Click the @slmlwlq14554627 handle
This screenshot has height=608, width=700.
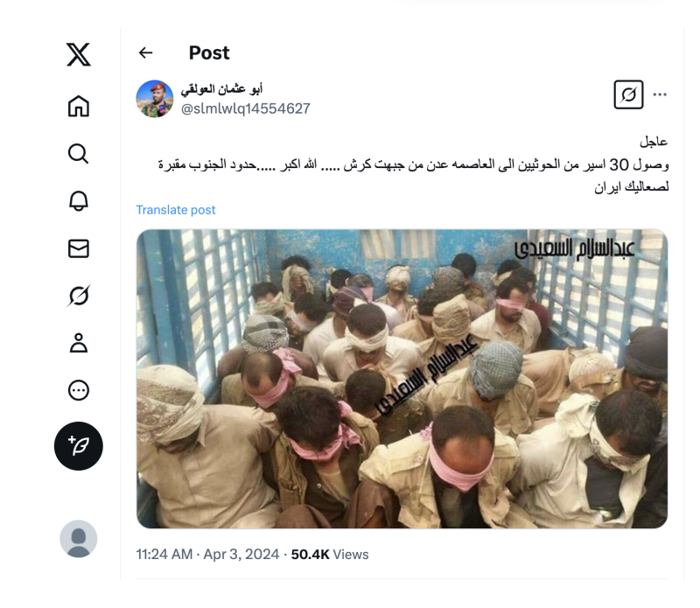pos(245,108)
